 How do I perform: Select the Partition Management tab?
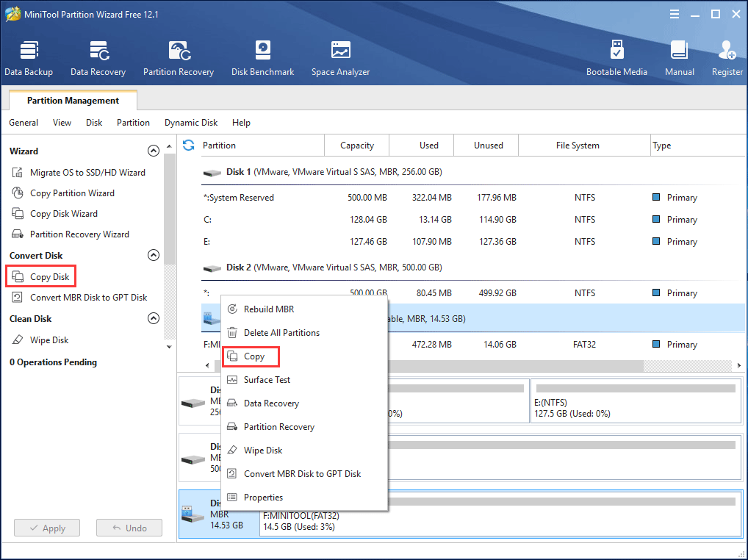[73, 100]
